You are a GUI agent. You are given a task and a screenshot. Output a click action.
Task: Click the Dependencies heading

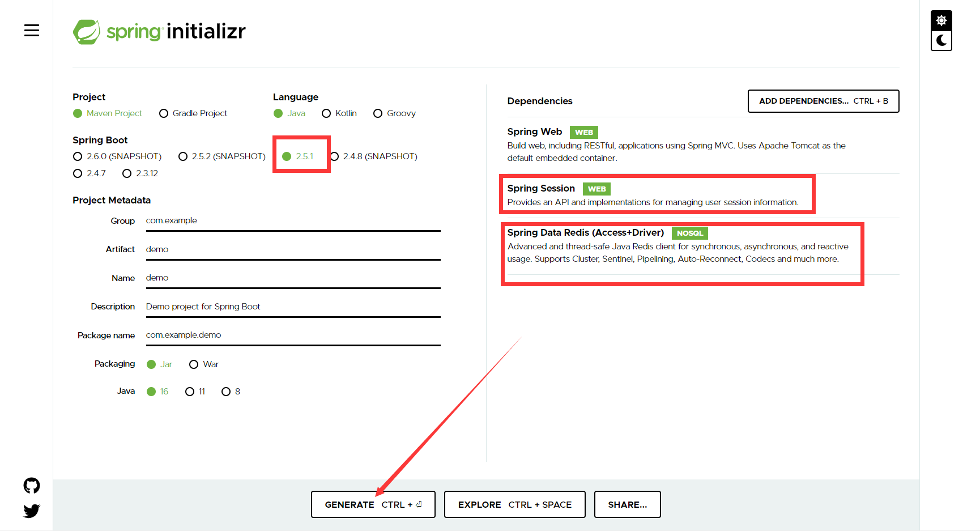[x=540, y=101]
